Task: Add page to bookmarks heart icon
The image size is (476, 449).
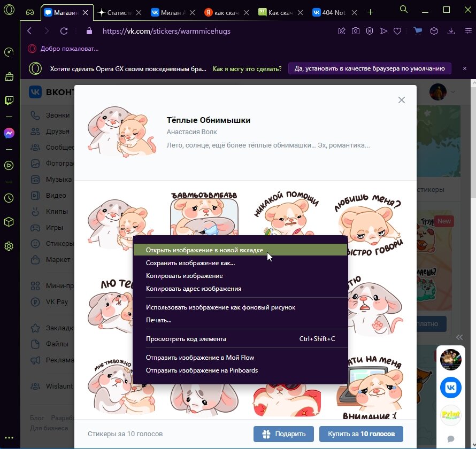Action: [397, 31]
